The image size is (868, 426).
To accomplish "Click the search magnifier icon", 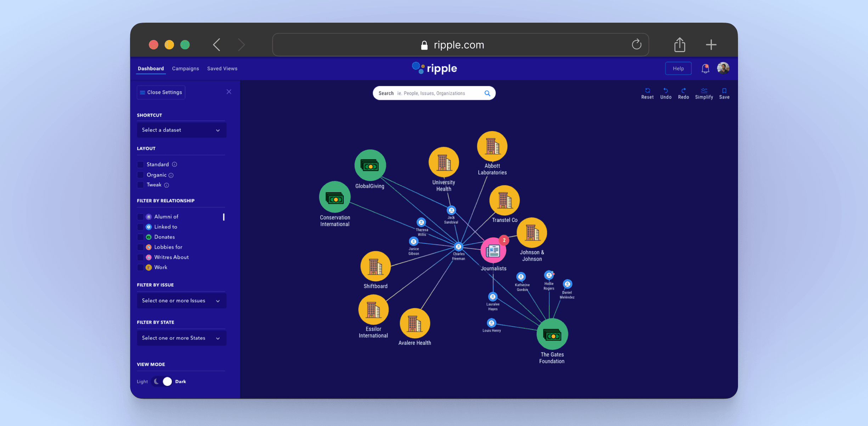I will coord(487,93).
